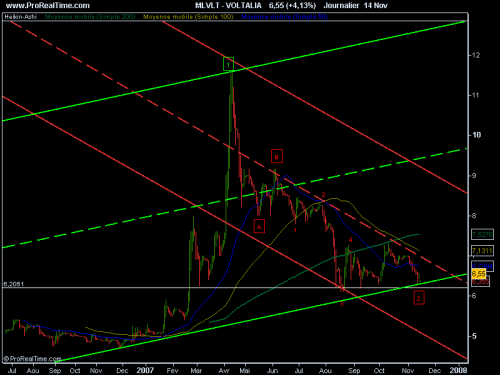Click the ProRealTime.com copyright watermark

coord(32,359)
